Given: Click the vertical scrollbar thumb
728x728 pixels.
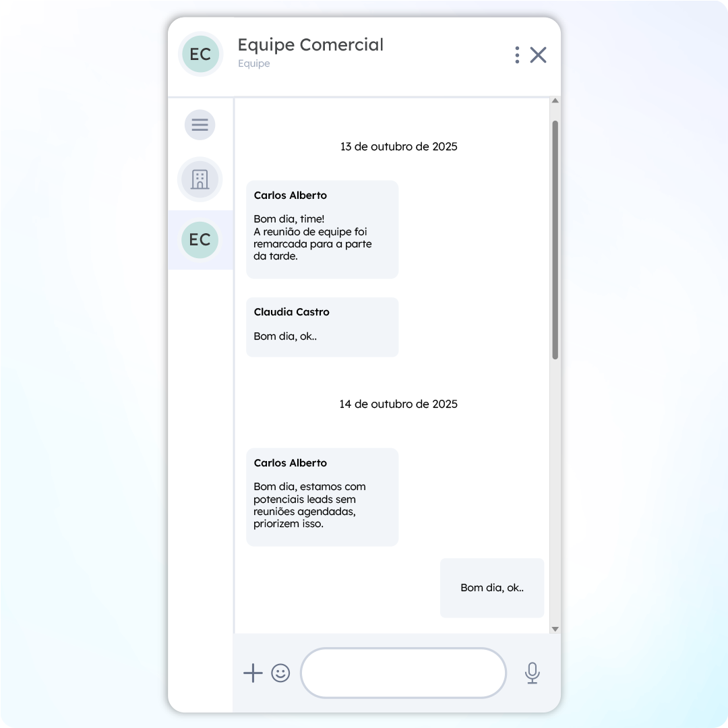Looking at the screenshot, I should pos(555,239).
